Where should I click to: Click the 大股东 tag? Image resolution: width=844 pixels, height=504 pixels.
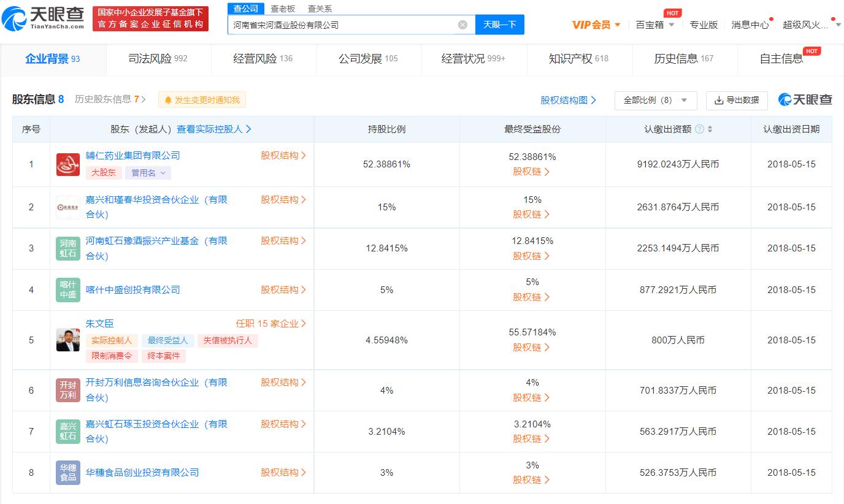point(104,173)
